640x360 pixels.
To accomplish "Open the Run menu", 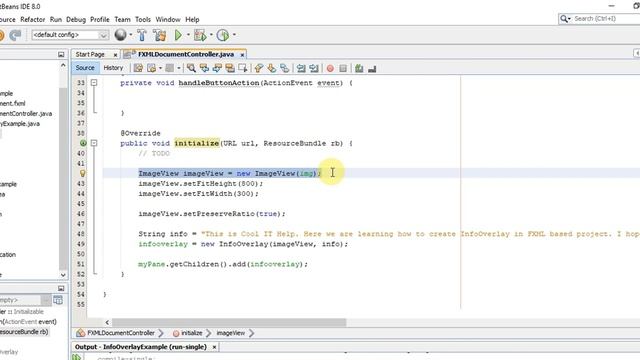I will tap(56, 20).
